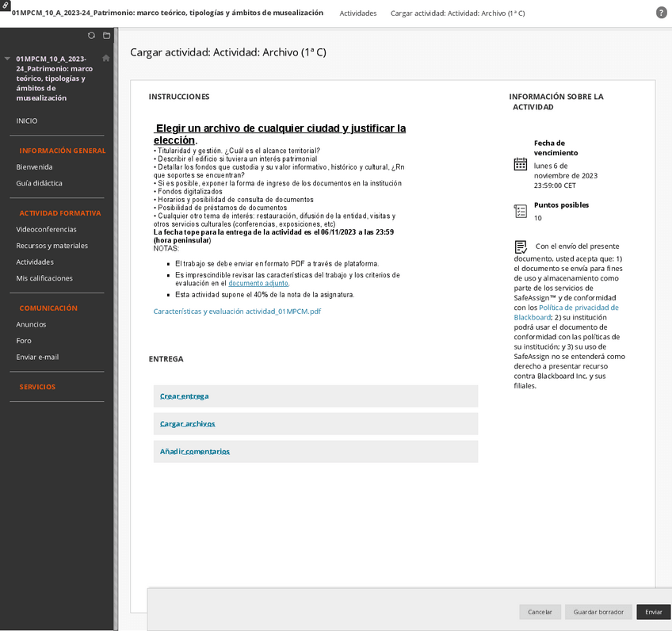This screenshot has width=672, height=631.
Task: Expand the Crear entrega section
Action: click(x=185, y=396)
